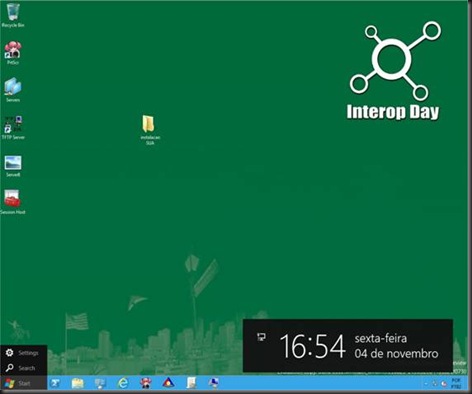Select the Servers desktop icon
Image resolution: width=472 pixels, height=394 pixels.
[x=13, y=90]
